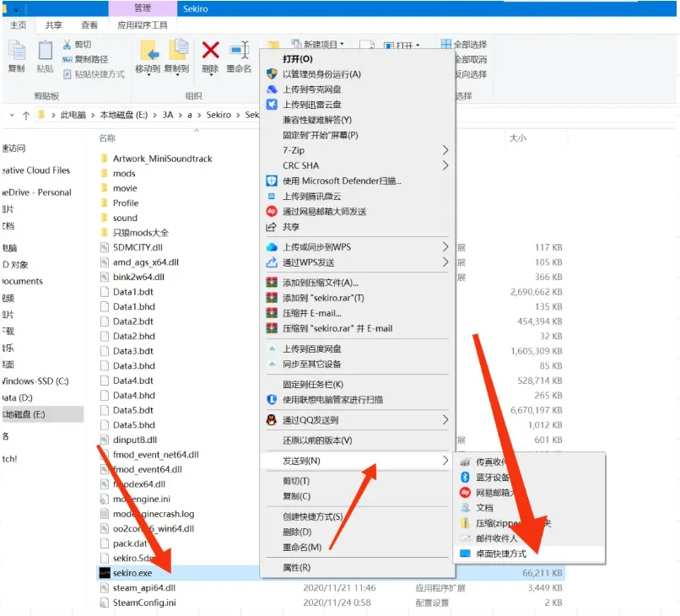Image resolution: width=680 pixels, height=616 pixels.
Task: Select Upload to Quark drive (上传到夸克网盘)
Action: (x=358, y=89)
